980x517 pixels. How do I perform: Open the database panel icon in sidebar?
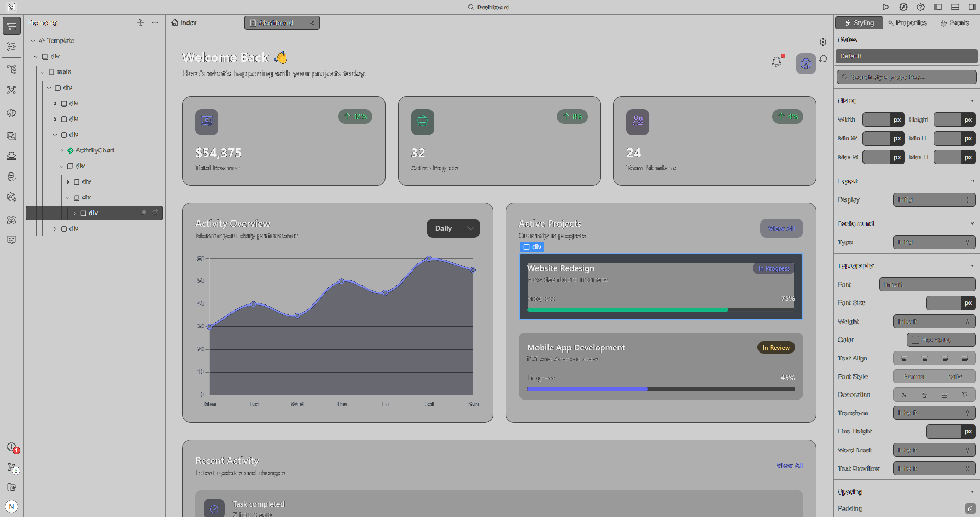tap(11, 177)
